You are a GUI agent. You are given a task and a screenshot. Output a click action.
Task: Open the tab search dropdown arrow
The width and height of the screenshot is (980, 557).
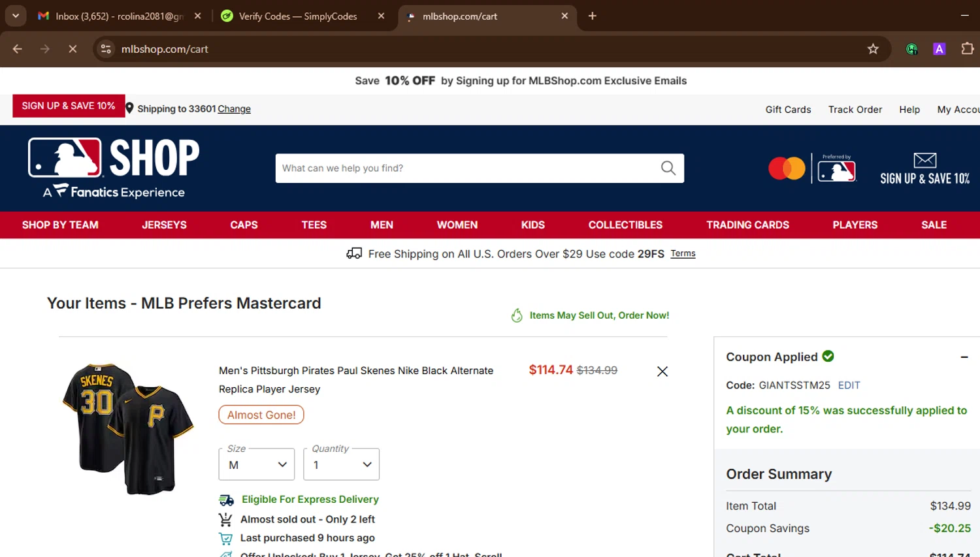coord(16,16)
